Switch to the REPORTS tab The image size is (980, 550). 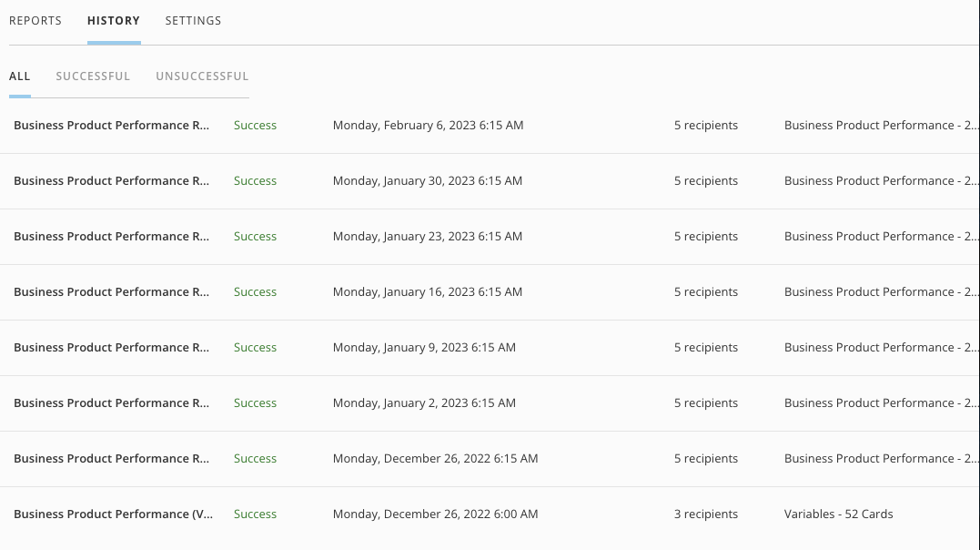pyautogui.click(x=35, y=20)
